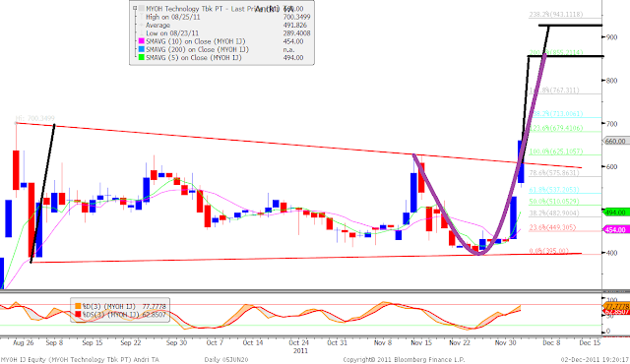The height and width of the screenshot is (364, 630).
Task: Click the 38.2%(713.0061) cyan Fibonacci label
Action: (x=558, y=113)
